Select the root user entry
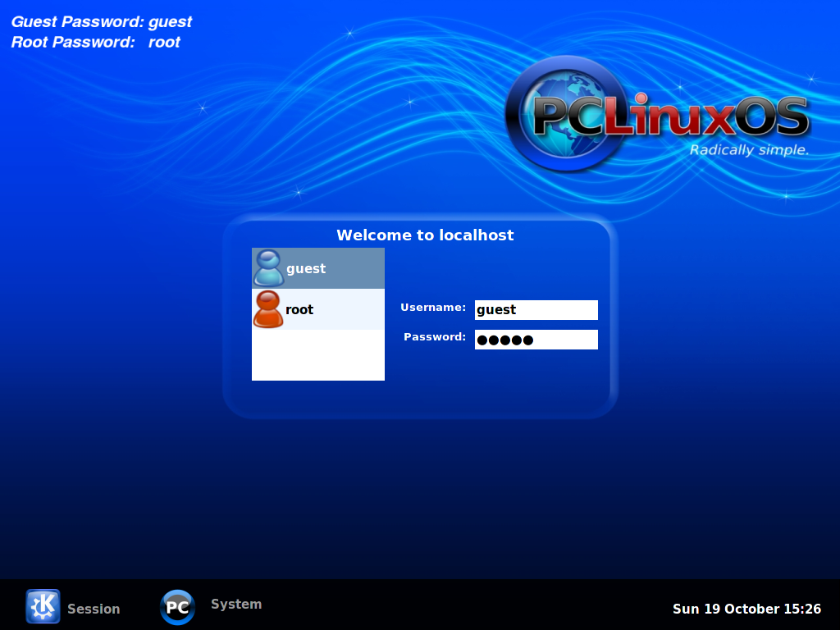Image resolution: width=840 pixels, height=630 pixels. point(318,309)
